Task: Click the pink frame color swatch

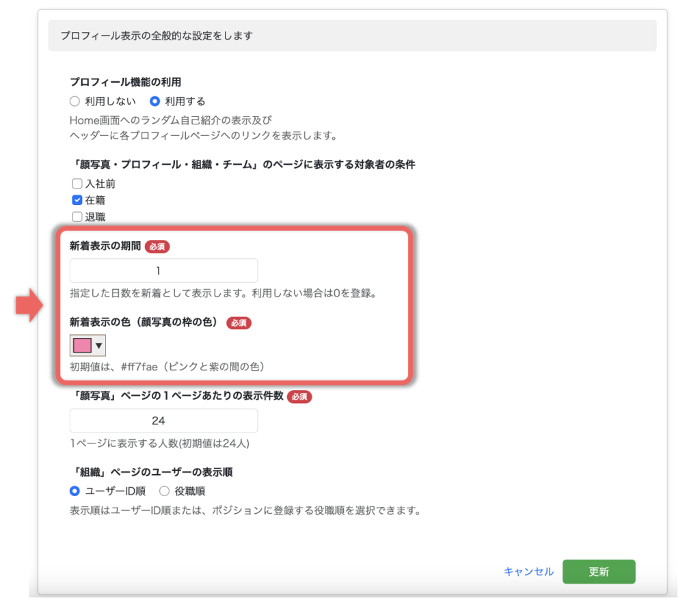Action: point(82,345)
